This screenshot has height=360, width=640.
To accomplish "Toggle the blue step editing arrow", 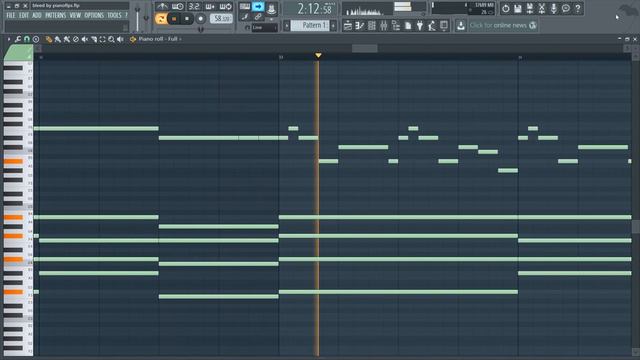I will [258, 7].
